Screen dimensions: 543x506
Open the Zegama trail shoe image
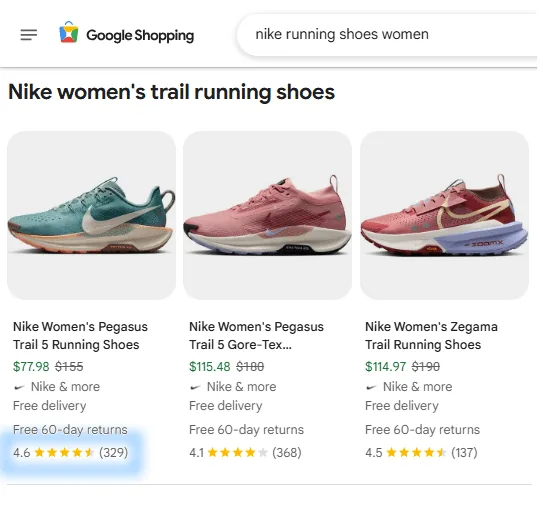444,215
